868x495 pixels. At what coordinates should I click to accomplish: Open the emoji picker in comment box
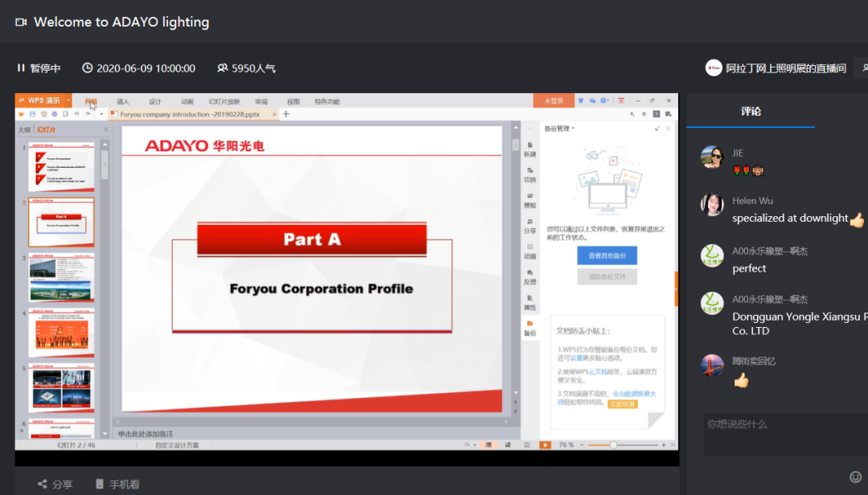(x=855, y=477)
